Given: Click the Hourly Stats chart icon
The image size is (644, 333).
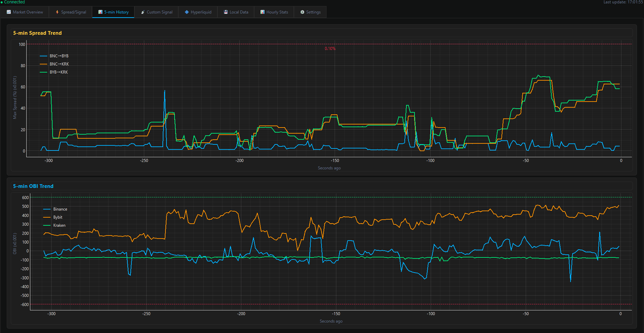Looking at the screenshot, I should [263, 12].
